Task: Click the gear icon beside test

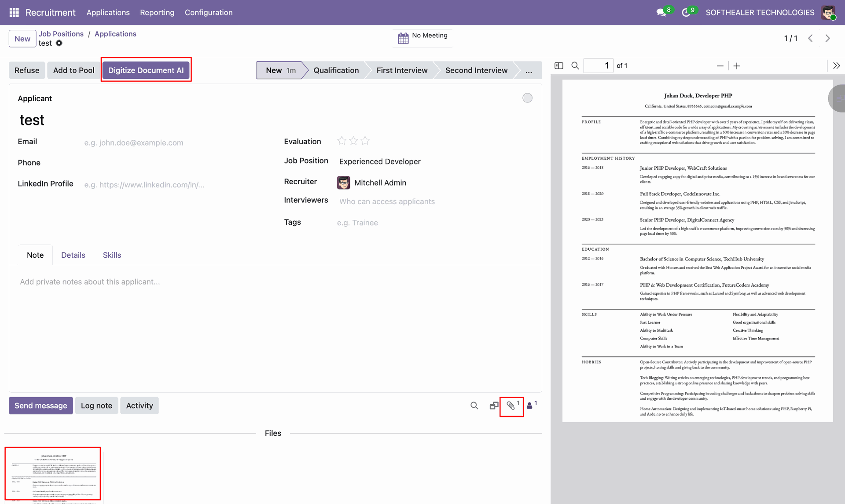Action: click(59, 43)
